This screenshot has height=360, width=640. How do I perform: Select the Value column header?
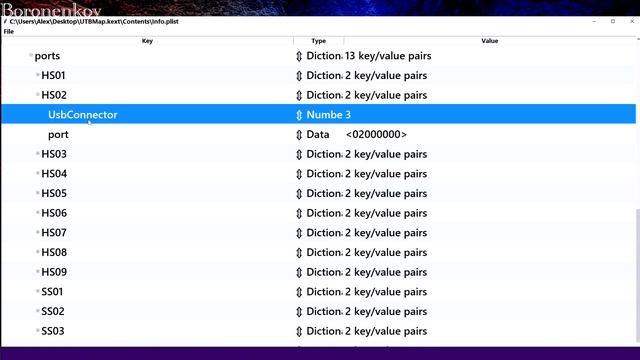coord(489,41)
